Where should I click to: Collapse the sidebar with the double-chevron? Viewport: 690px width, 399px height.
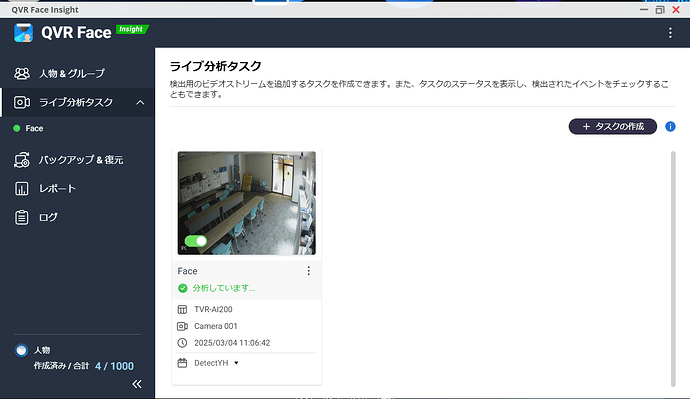click(137, 384)
